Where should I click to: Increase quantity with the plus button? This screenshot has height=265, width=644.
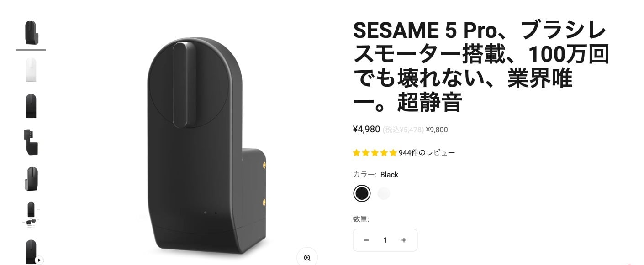pos(404,240)
